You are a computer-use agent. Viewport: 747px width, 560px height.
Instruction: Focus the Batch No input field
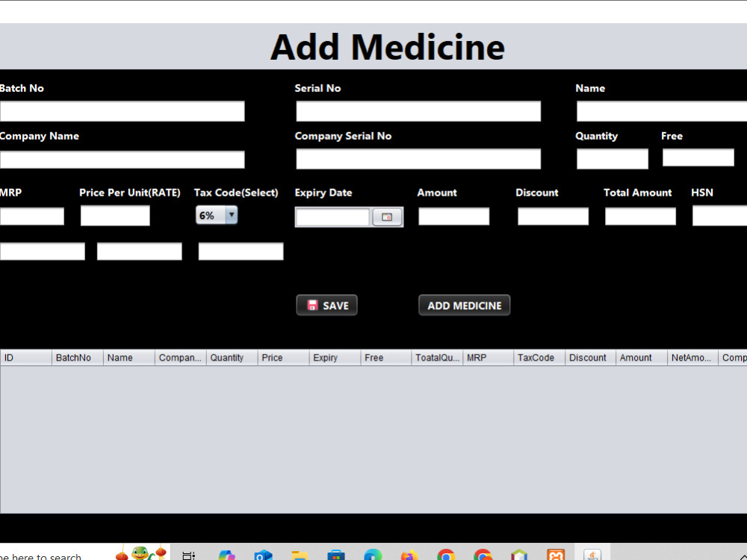coord(122,111)
